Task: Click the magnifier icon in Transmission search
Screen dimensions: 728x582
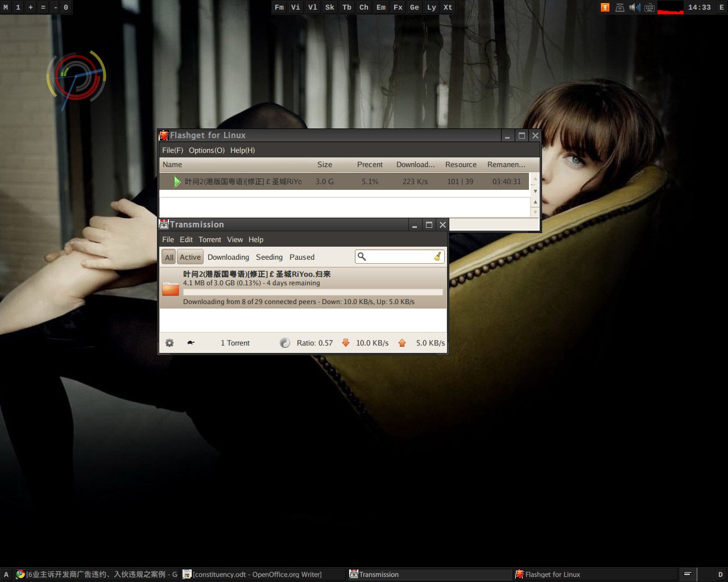Action: point(361,256)
